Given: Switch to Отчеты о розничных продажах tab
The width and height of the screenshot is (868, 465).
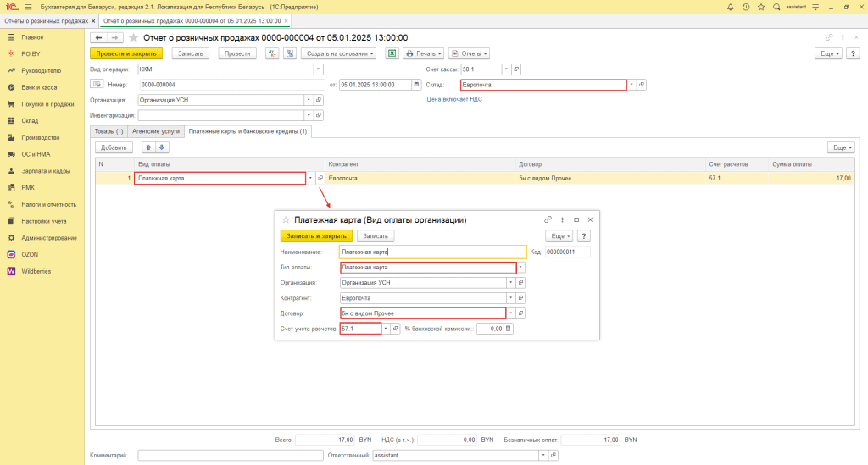Looking at the screenshot, I should [x=46, y=21].
